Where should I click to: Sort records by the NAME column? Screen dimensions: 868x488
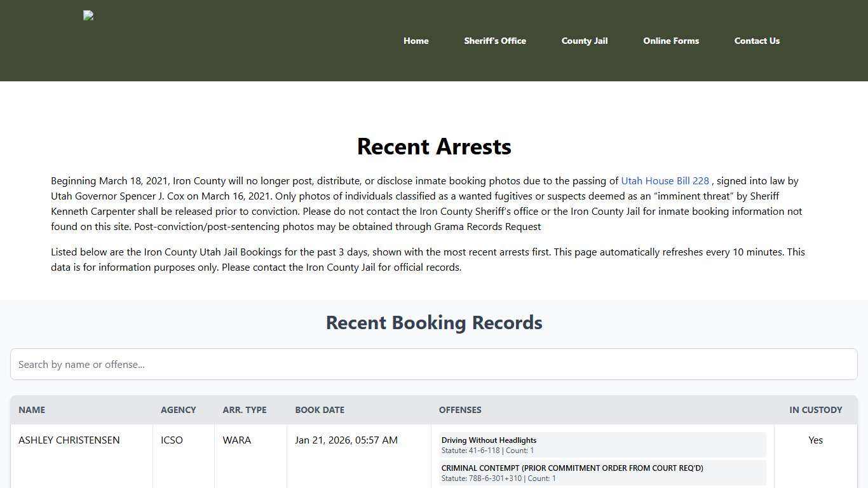(32, 410)
